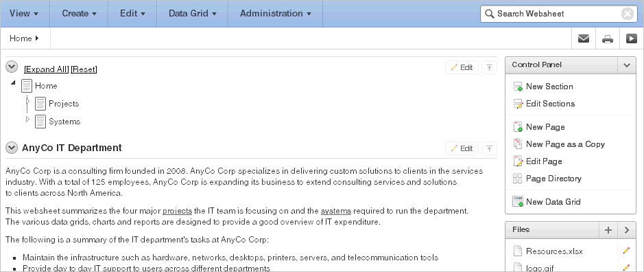Add a file with plus button
644x272 pixels.
[608, 230]
